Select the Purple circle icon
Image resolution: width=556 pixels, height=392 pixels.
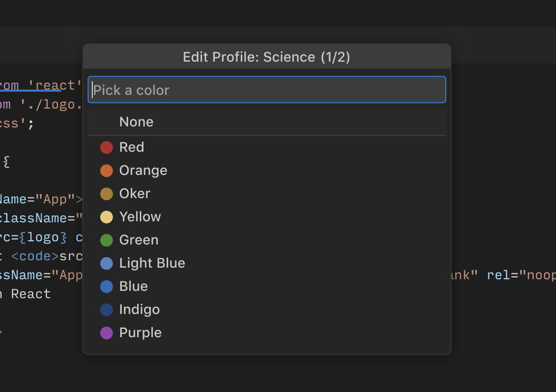click(107, 332)
